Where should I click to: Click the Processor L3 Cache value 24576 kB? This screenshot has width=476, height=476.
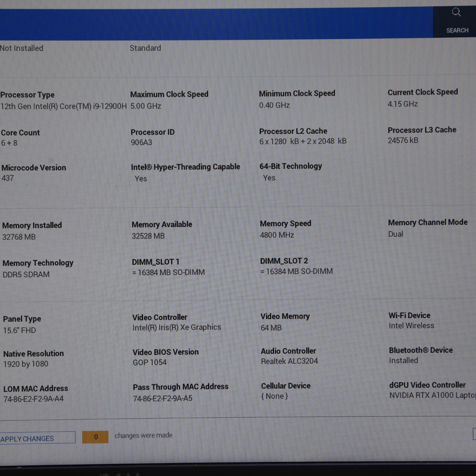tap(403, 140)
